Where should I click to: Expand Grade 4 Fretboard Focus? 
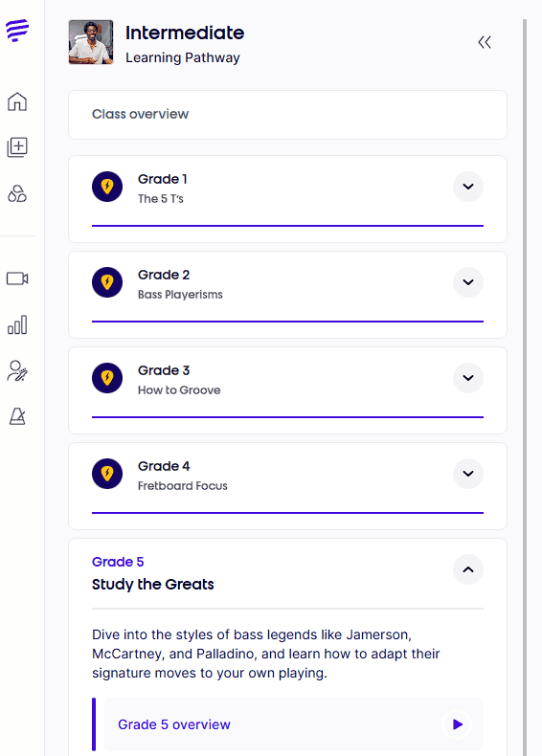[x=468, y=474]
